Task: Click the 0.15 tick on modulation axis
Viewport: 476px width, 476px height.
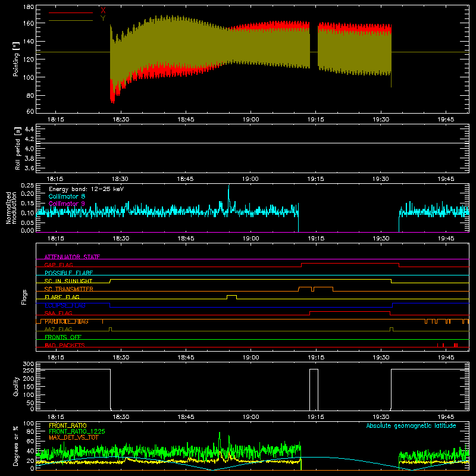Action: pyautogui.click(x=27, y=203)
